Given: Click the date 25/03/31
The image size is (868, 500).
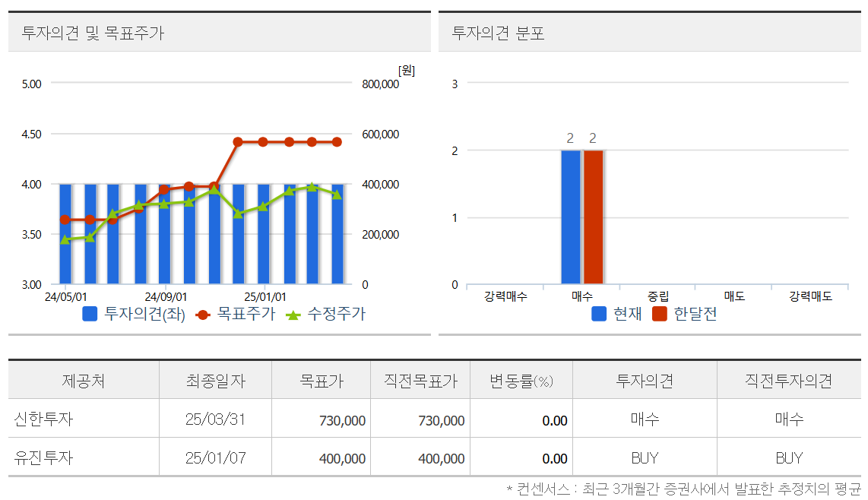Looking at the screenshot, I should click(x=215, y=419).
